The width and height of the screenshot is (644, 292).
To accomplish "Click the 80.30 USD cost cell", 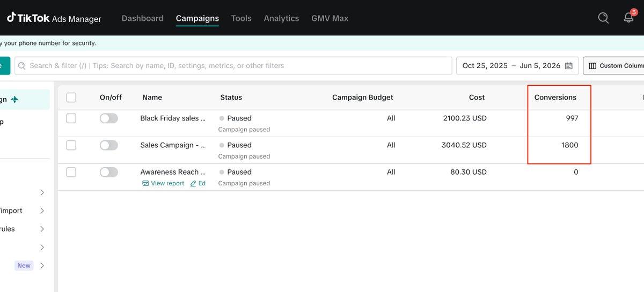I will point(469,172).
